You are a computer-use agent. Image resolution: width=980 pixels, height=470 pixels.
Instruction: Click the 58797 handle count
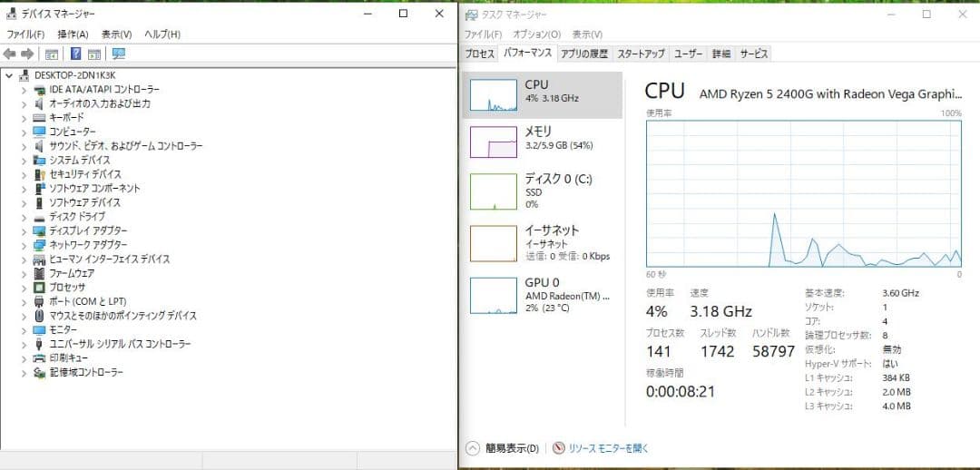pos(774,351)
